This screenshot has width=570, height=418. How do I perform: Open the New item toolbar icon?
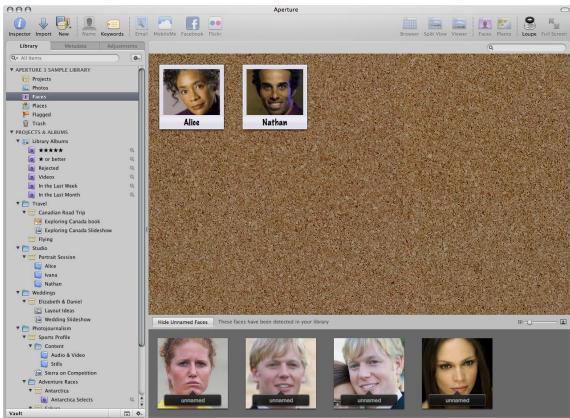pyautogui.click(x=63, y=24)
